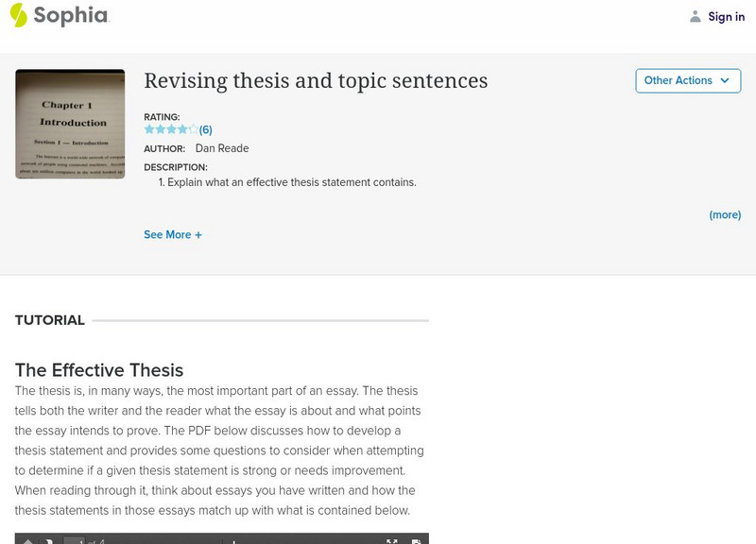Click The Effective Thesis heading

pyautogui.click(x=99, y=369)
